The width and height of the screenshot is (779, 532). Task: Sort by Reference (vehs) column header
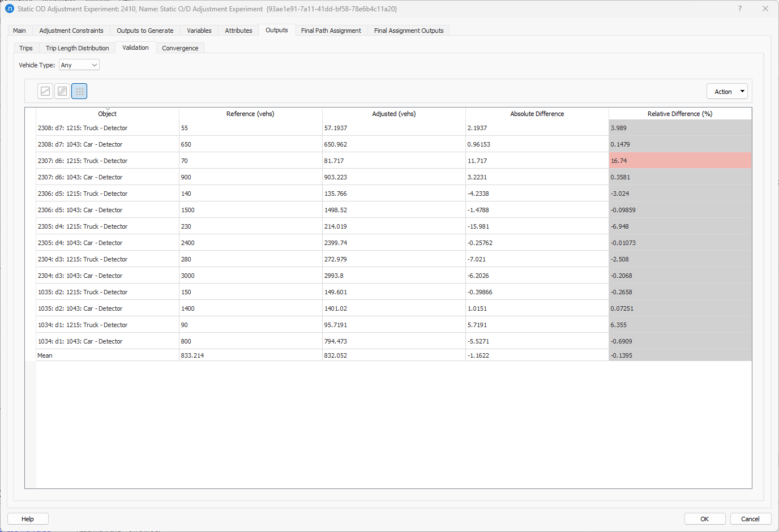tap(251, 114)
